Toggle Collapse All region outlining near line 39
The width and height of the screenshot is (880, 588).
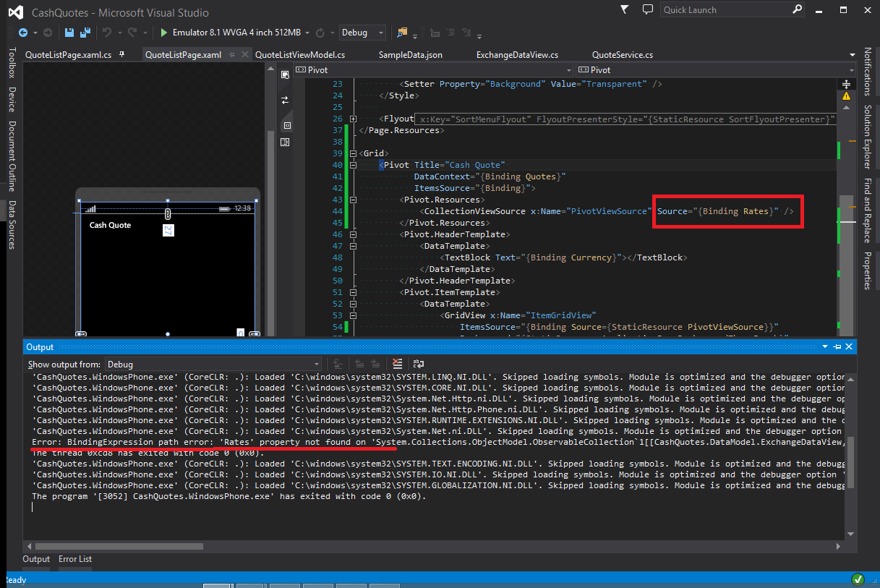352,153
